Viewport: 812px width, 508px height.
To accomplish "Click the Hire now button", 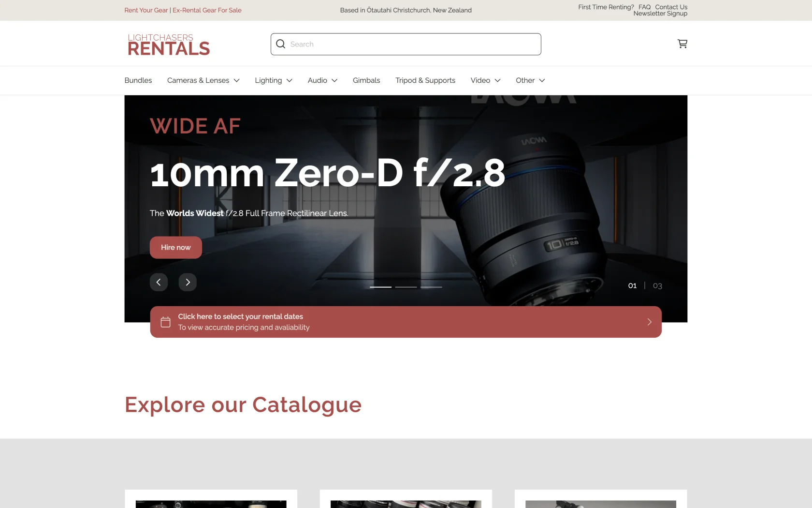I will coord(176,247).
